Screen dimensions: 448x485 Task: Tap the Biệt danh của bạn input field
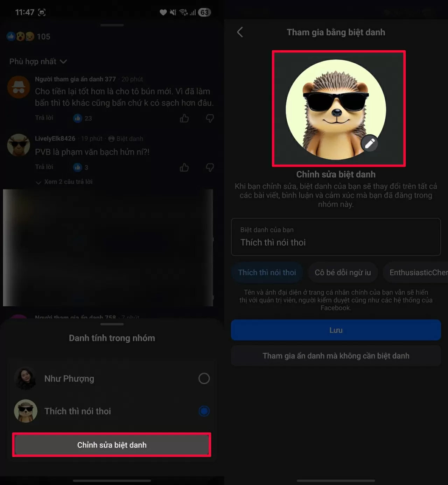[336, 237]
